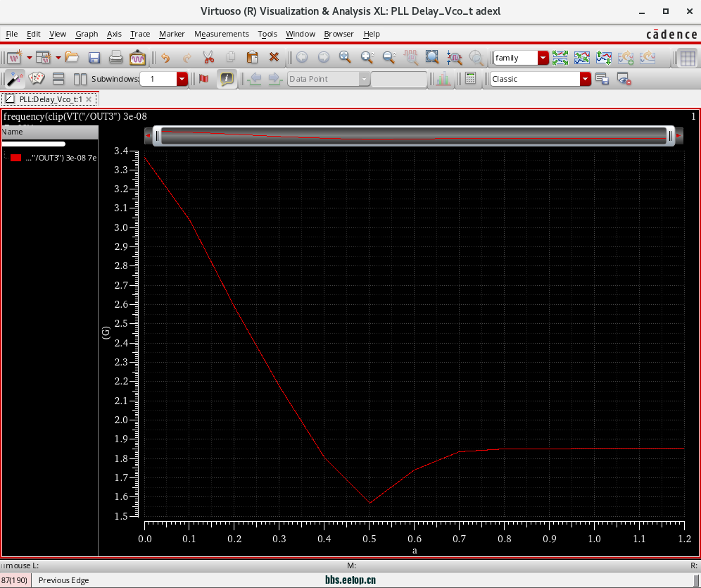
Task: Click the left handle of the zoom range slider
Action: click(x=157, y=135)
